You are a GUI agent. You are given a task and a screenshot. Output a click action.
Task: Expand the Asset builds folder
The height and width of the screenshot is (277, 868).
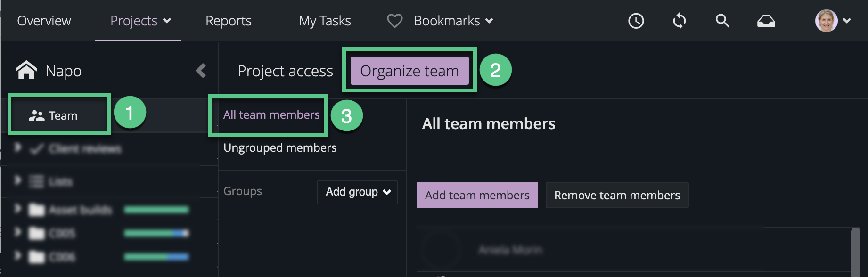pyautogui.click(x=18, y=208)
